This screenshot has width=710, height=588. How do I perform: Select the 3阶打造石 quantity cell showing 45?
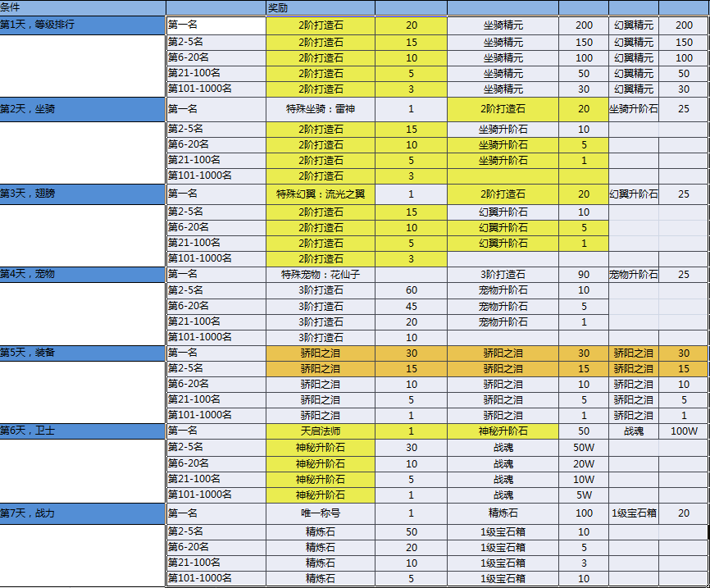pyautogui.click(x=411, y=306)
